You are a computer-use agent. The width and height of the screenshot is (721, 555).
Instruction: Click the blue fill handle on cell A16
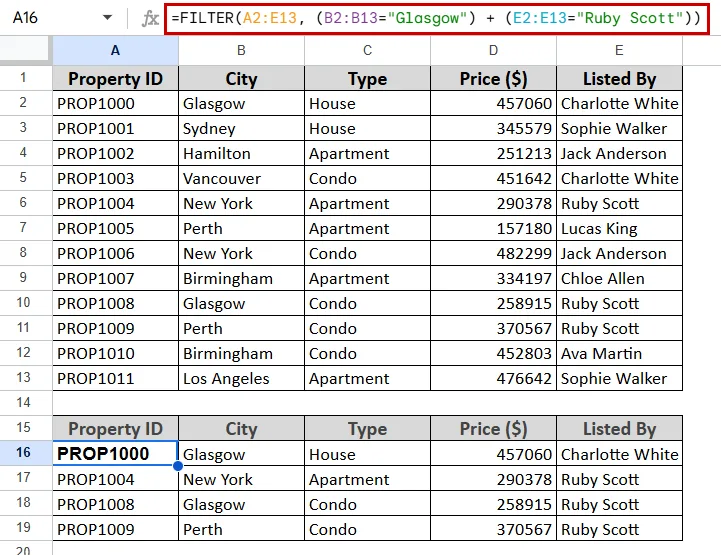click(x=178, y=466)
